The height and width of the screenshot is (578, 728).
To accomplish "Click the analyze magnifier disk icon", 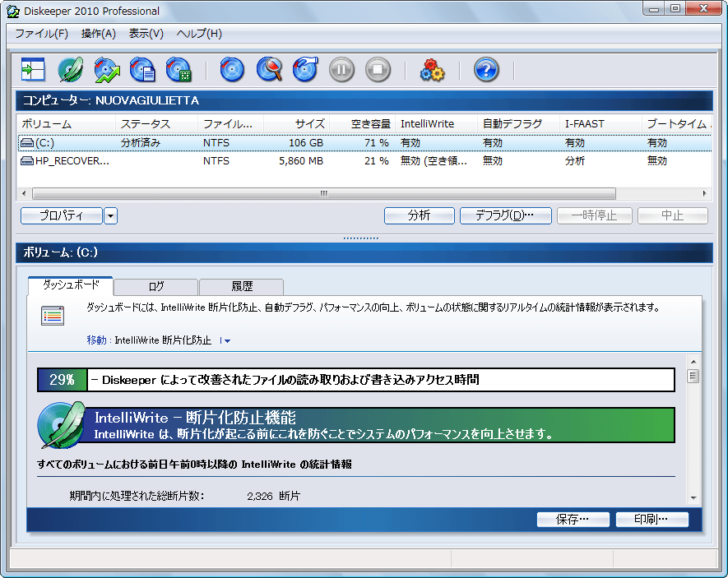I will [x=269, y=70].
